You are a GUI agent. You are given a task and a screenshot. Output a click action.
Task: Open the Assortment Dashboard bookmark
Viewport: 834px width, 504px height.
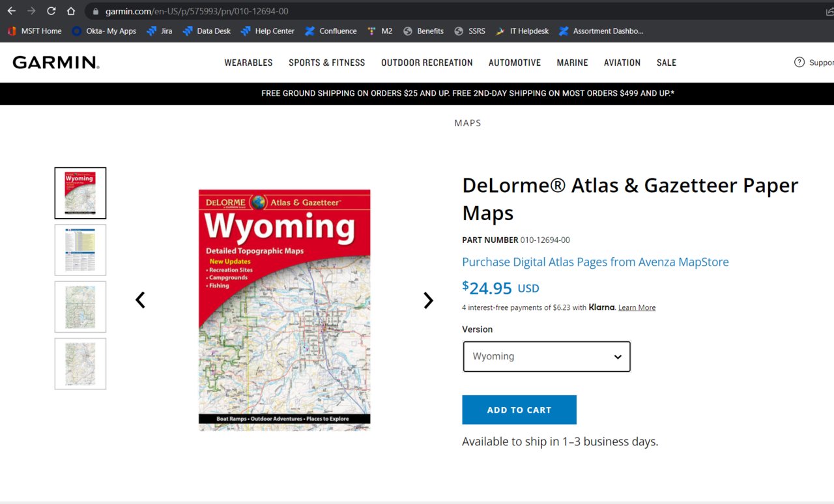[x=601, y=31]
